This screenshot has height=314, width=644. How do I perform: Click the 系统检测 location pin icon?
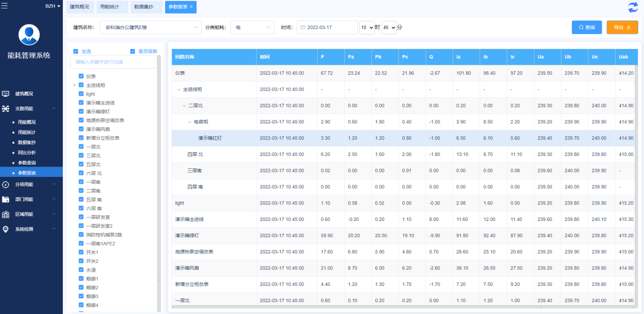pyautogui.click(x=6, y=229)
